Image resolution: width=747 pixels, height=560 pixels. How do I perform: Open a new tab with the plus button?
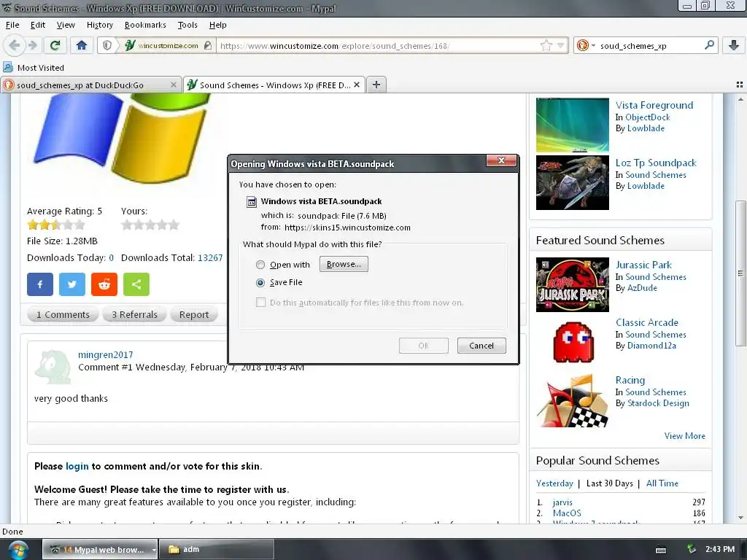tap(376, 85)
